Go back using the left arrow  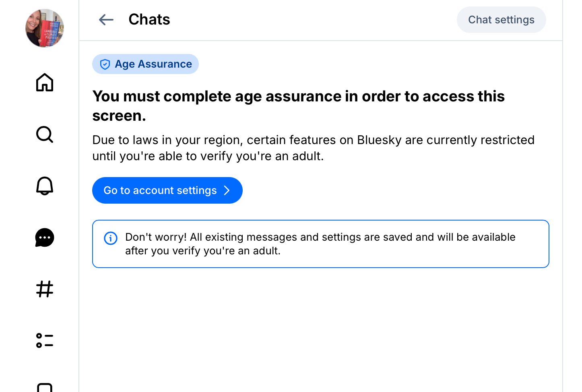tap(106, 20)
